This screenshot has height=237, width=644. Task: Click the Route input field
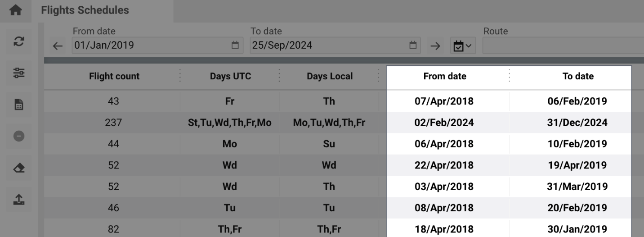pos(562,46)
